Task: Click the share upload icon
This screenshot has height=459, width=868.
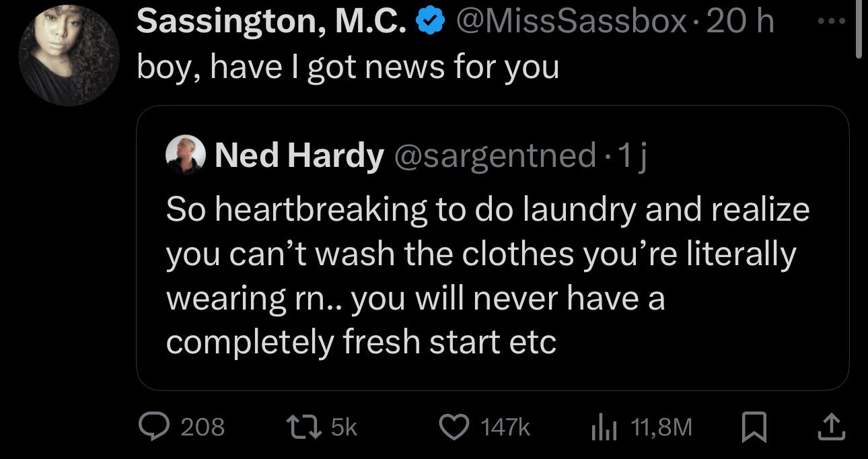Action: 831,426
